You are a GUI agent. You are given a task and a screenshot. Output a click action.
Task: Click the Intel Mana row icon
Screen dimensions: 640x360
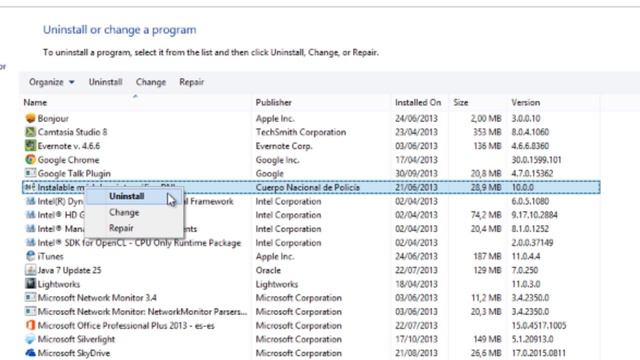(30, 229)
